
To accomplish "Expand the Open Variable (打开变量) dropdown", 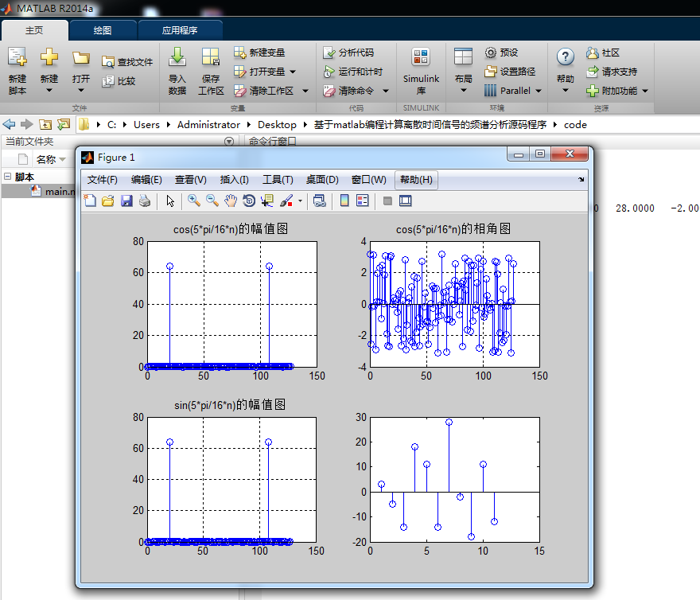I will 293,72.
